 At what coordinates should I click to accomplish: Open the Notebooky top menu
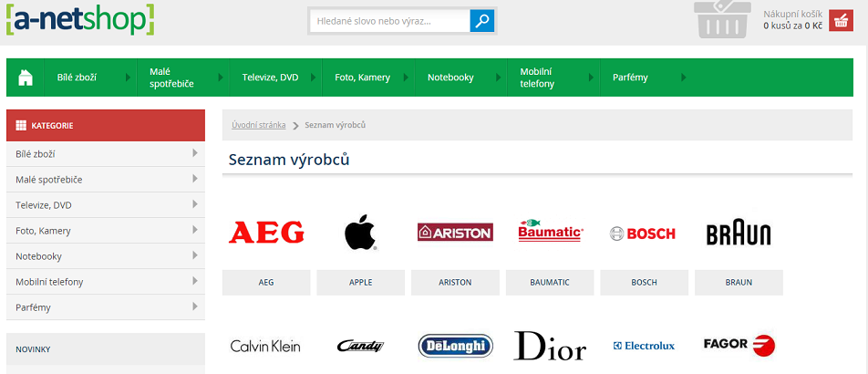click(x=450, y=78)
